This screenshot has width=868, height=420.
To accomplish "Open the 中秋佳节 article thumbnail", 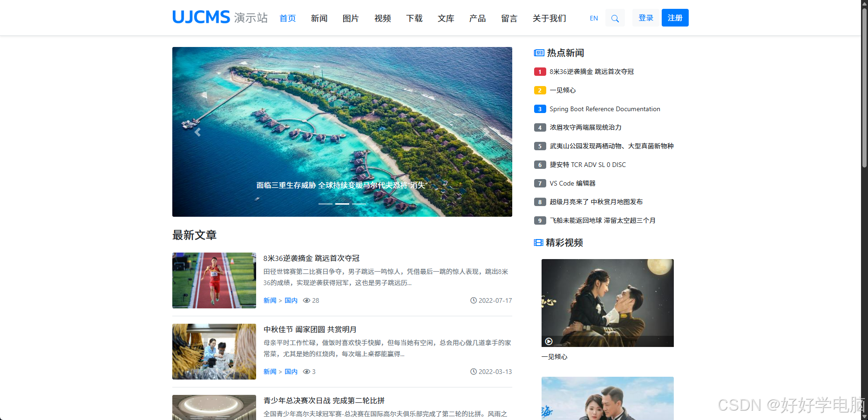I will click(x=214, y=352).
